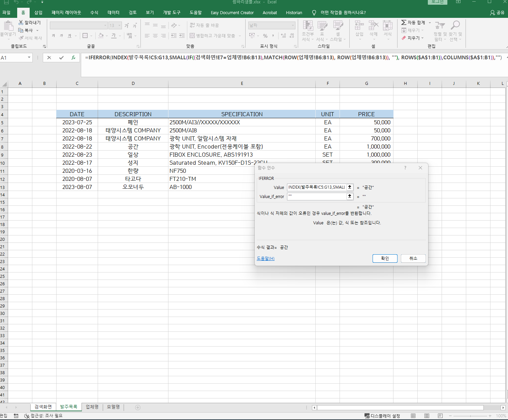Open the number format dropdown (날짜)
The width and height of the screenshot is (508, 420).
click(293, 26)
